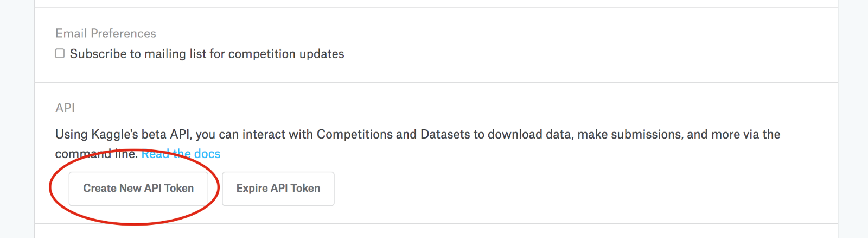Click the word "interact" in the API paragraph

tap(264, 134)
